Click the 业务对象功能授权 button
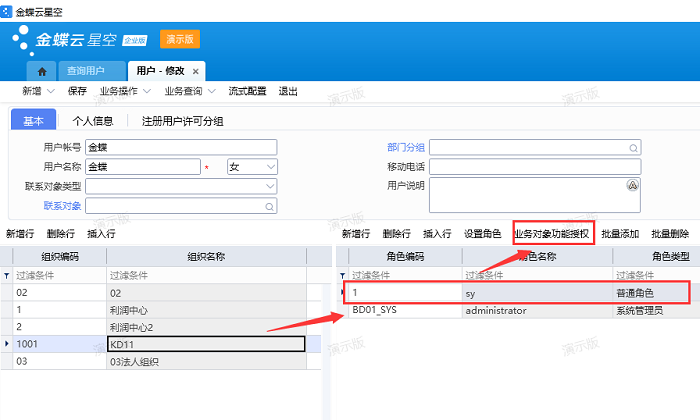700x420 pixels. [x=553, y=234]
